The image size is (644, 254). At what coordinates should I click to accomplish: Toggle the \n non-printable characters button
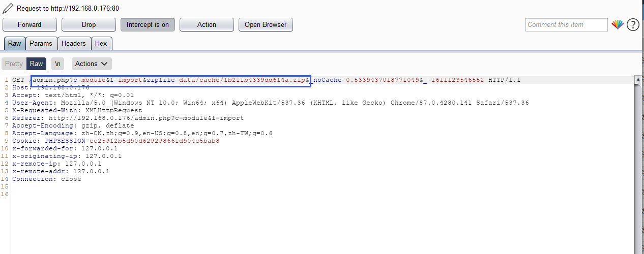click(x=58, y=63)
